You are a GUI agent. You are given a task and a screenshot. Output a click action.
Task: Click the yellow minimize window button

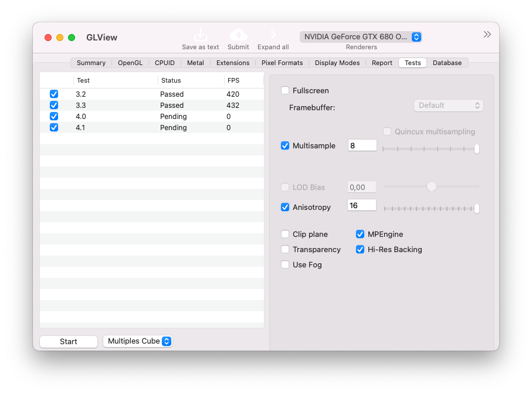[x=60, y=38]
